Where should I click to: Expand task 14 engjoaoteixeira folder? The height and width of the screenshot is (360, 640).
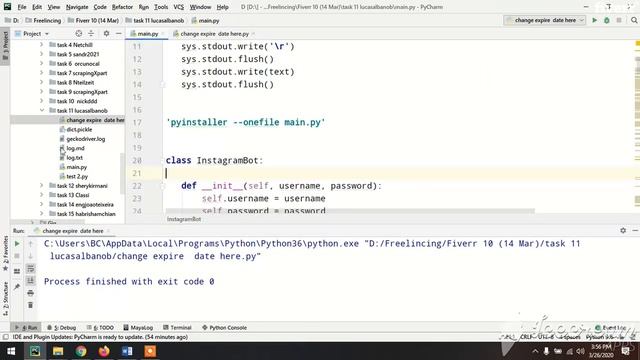coord(41,204)
